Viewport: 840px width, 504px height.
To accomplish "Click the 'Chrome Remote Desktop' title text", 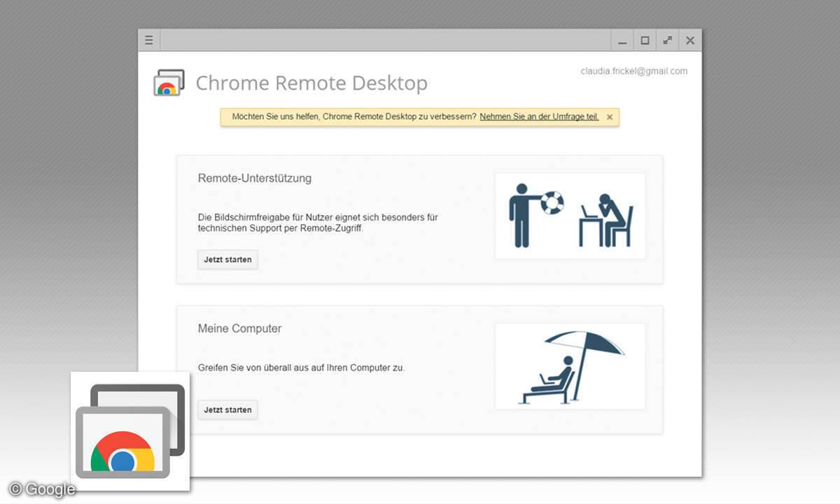I will [311, 83].
